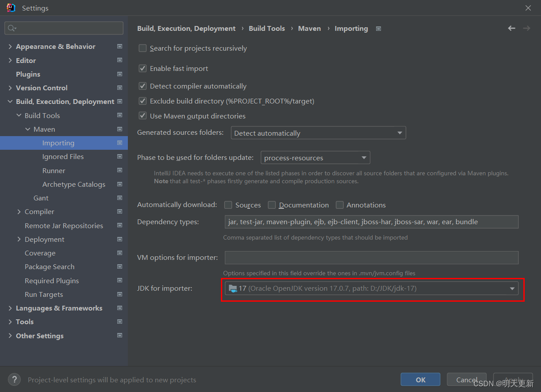This screenshot has height=392, width=541.
Task: Click into the settings search field
Action: (64, 28)
